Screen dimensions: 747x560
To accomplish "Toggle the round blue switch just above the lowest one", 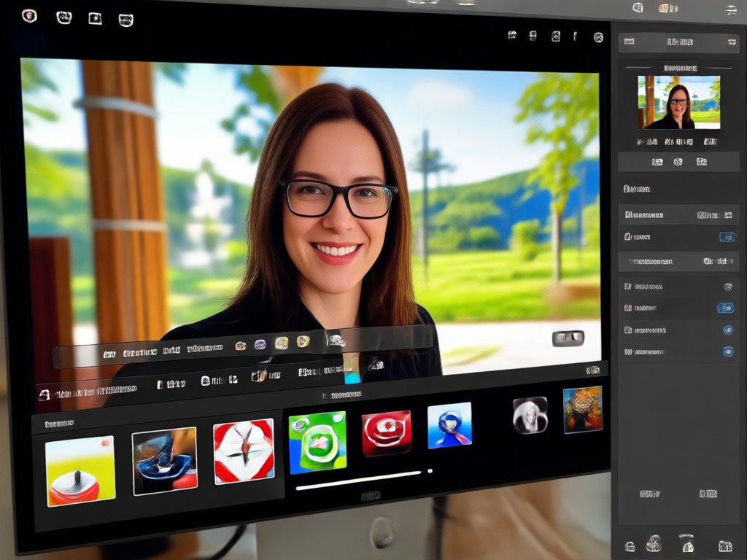I will 728,330.
